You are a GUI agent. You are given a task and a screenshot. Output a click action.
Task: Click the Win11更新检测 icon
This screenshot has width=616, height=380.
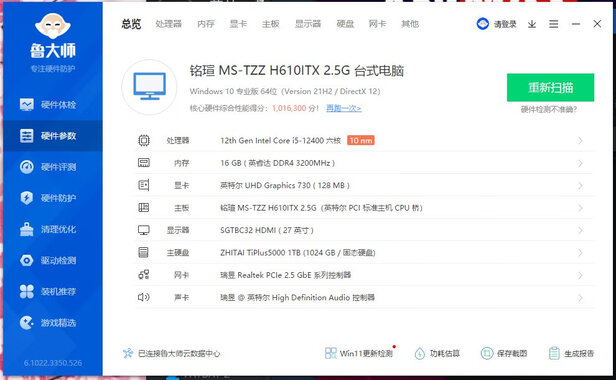tap(330, 353)
